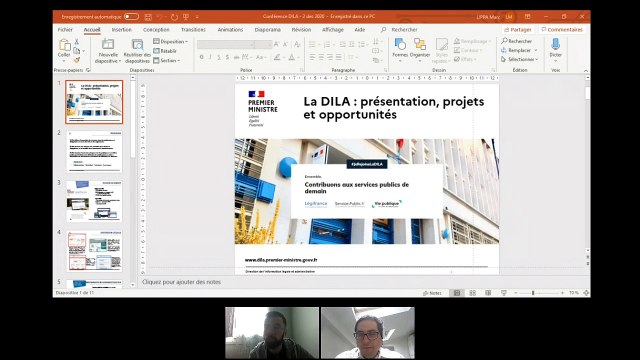Open the Affichage tab

click(333, 30)
